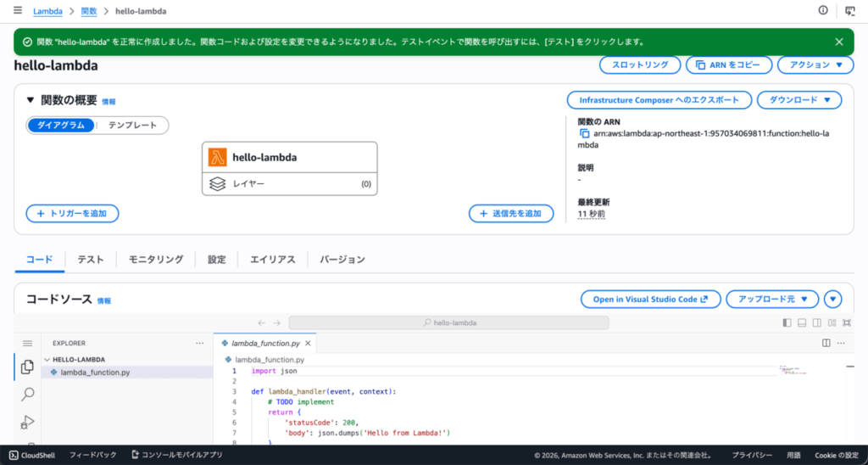The height and width of the screenshot is (465, 868).
Task: Toggle the secondary sidebar layout icon
Action: pos(816,322)
